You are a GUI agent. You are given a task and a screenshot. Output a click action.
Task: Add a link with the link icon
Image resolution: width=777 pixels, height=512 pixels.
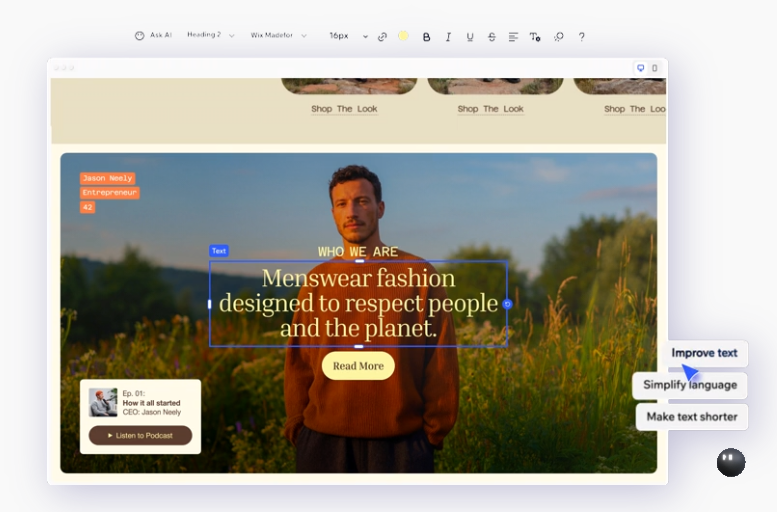click(x=382, y=37)
